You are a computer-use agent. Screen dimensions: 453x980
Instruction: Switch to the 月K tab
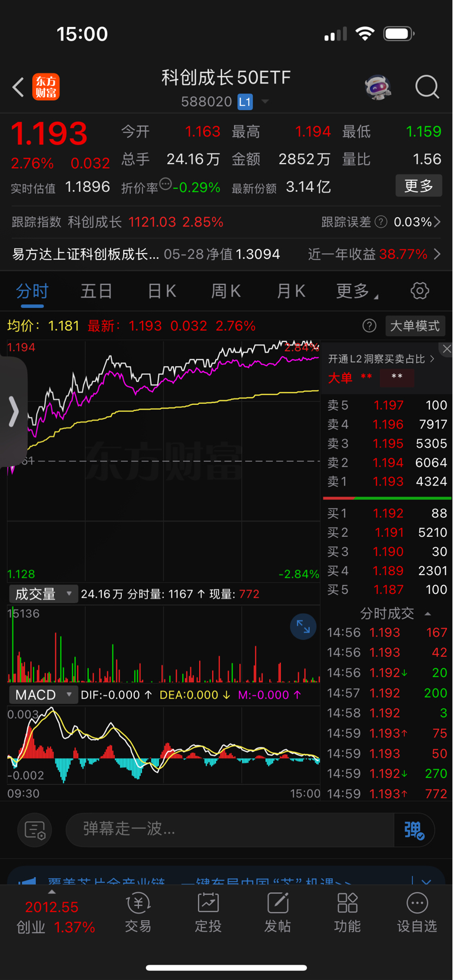tap(291, 291)
